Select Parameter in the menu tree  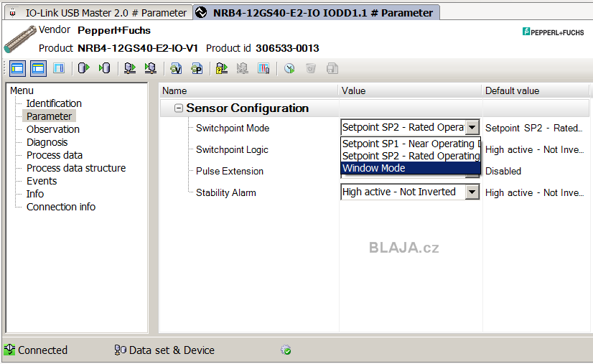tap(49, 116)
